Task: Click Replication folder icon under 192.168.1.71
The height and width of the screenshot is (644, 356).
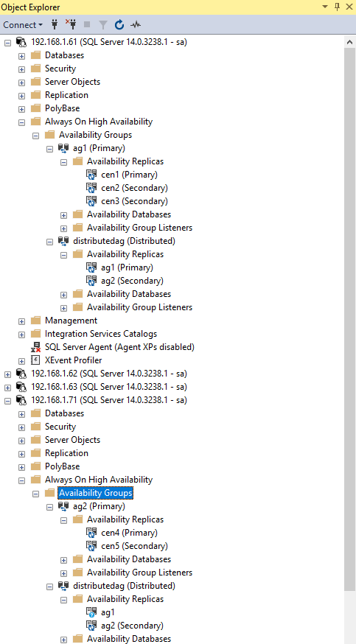Action: tap(36, 453)
